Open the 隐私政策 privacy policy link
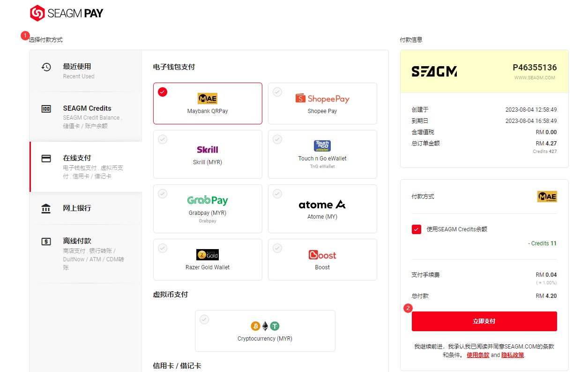The width and height of the screenshot is (588, 372). [513, 355]
